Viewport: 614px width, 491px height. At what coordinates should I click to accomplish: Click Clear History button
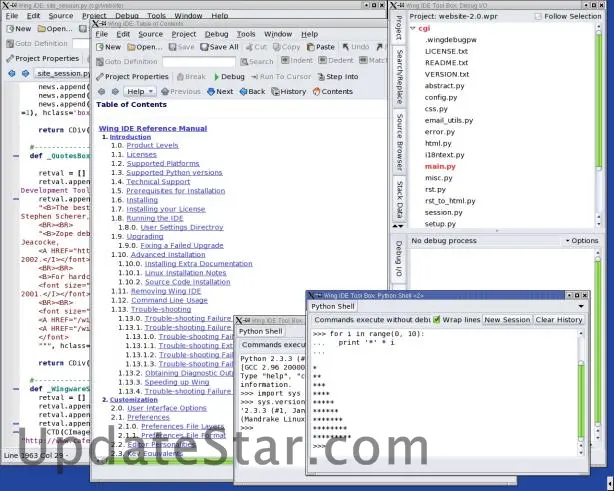[559, 320]
